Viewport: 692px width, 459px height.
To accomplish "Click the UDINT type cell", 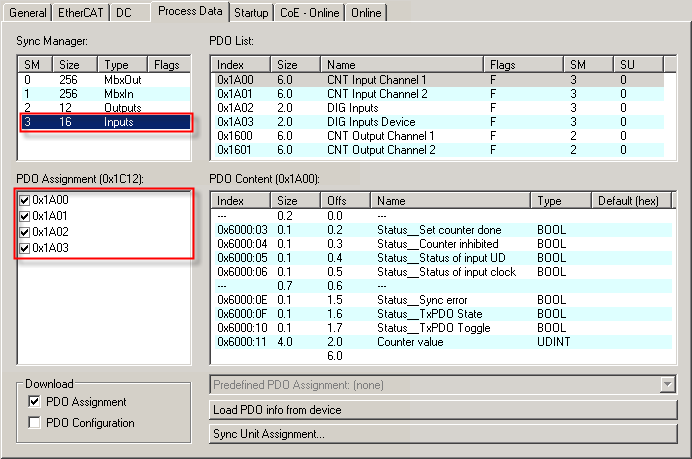I will (553, 342).
